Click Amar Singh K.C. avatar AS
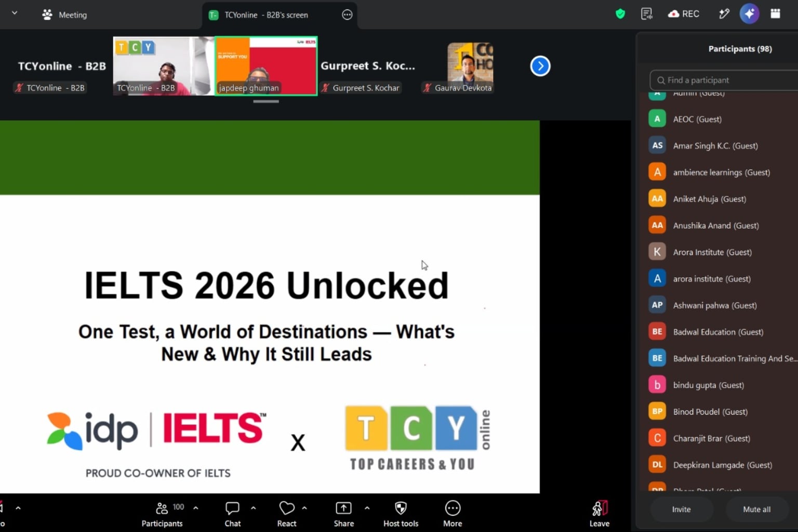The width and height of the screenshot is (798, 532). 657,145
